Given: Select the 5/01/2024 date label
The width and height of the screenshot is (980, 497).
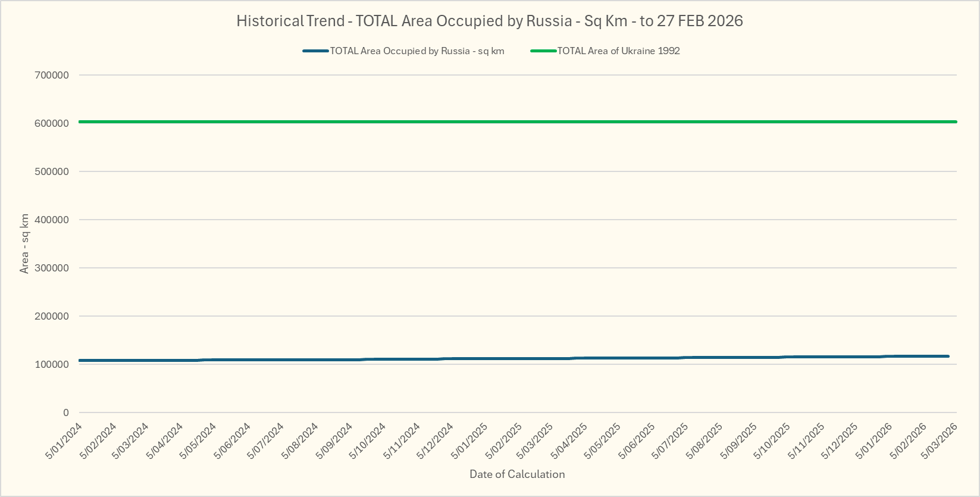Looking at the screenshot, I should (64, 441).
